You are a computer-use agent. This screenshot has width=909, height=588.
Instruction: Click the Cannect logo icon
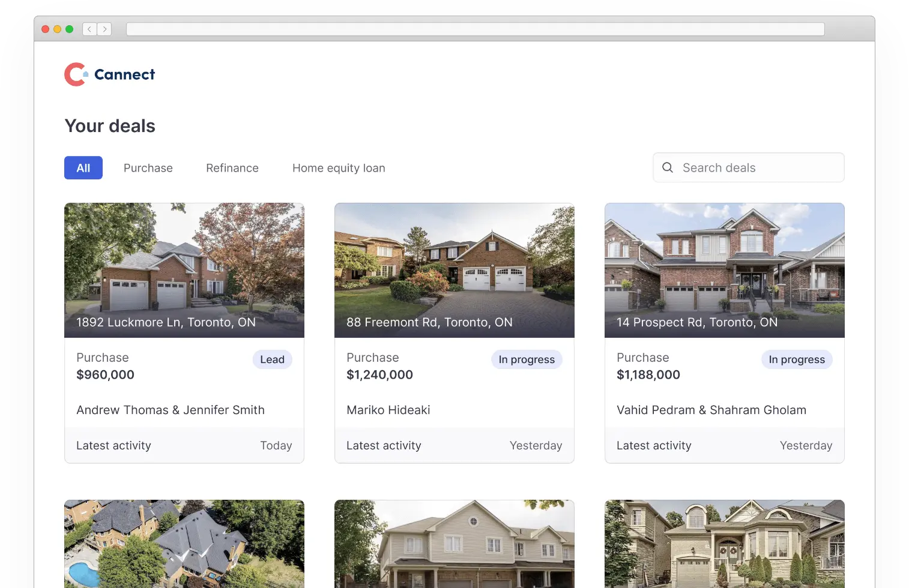coord(76,74)
